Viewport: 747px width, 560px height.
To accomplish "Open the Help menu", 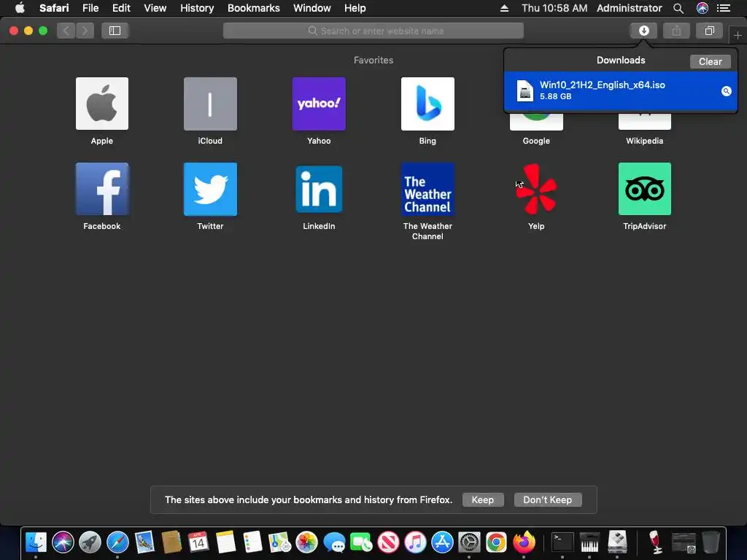I will (355, 8).
